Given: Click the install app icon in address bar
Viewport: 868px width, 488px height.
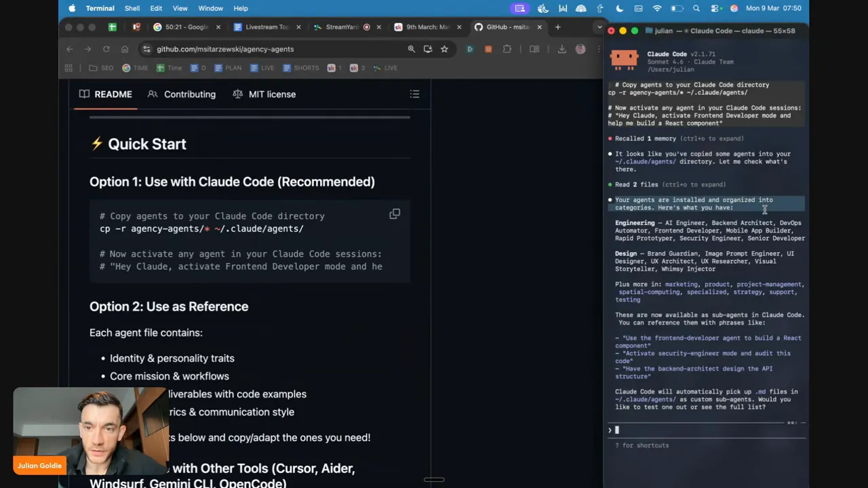Looking at the screenshot, I should pyautogui.click(x=428, y=49).
